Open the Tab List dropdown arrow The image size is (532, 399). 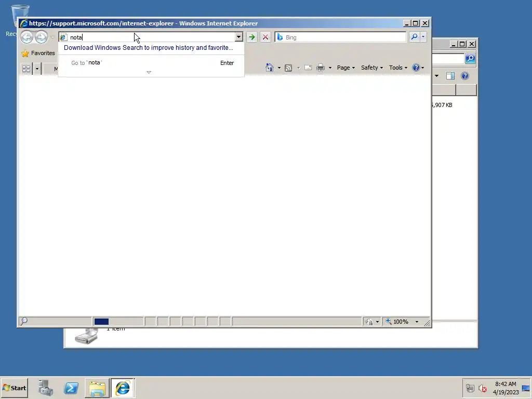(x=37, y=69)
